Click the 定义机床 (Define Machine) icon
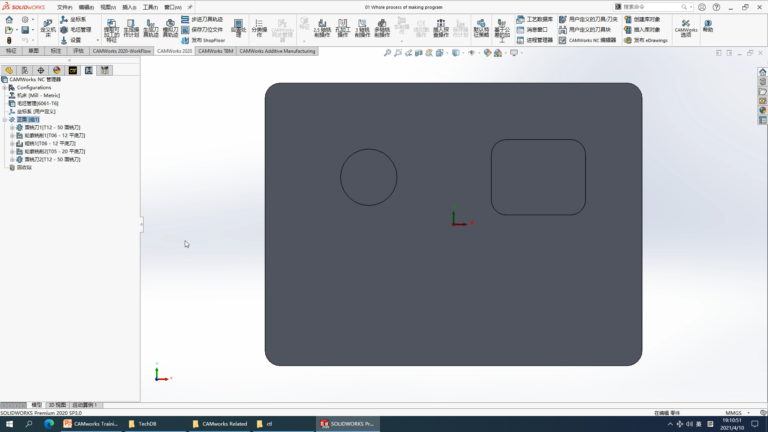The width and height of the screenshot is (768, 432). pyautogui.click(x=48, y=28)
